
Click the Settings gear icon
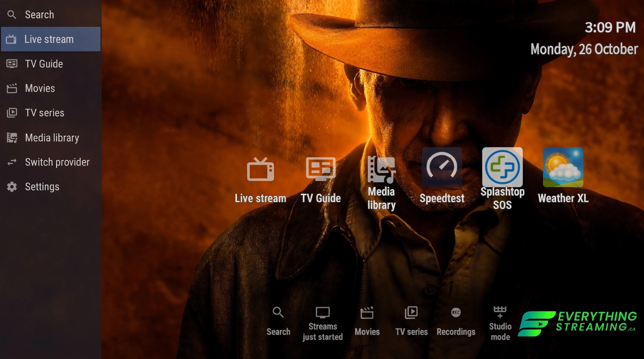click(x=12, y=187)
